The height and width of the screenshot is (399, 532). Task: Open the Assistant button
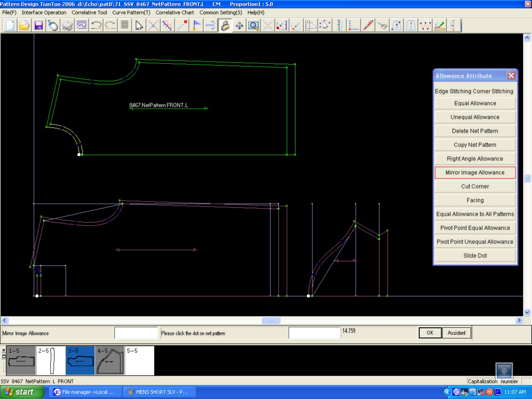pyautogui.click(x=457, y=332)
